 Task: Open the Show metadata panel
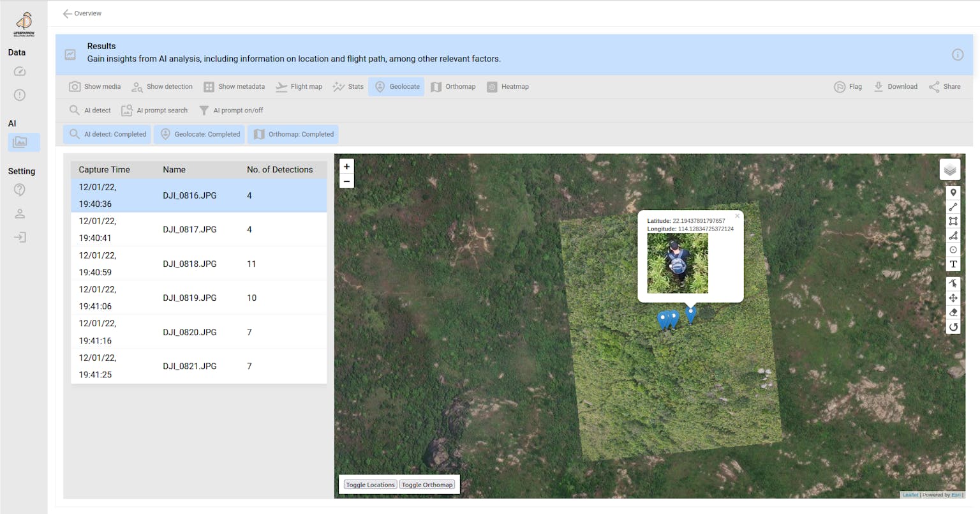234,86
